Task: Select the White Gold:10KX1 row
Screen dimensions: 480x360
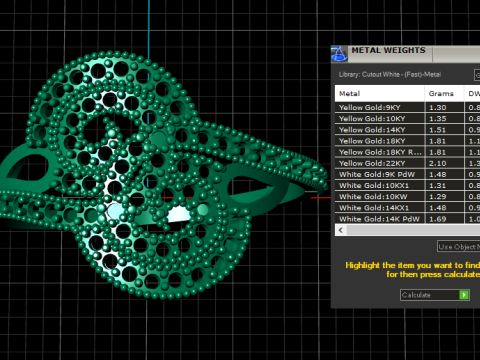Action: (x=407, y=186)
